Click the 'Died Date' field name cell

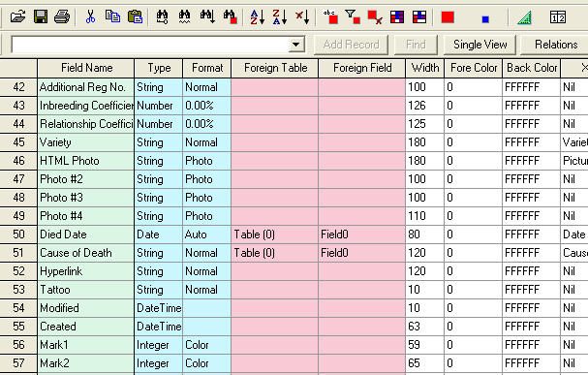86,234
